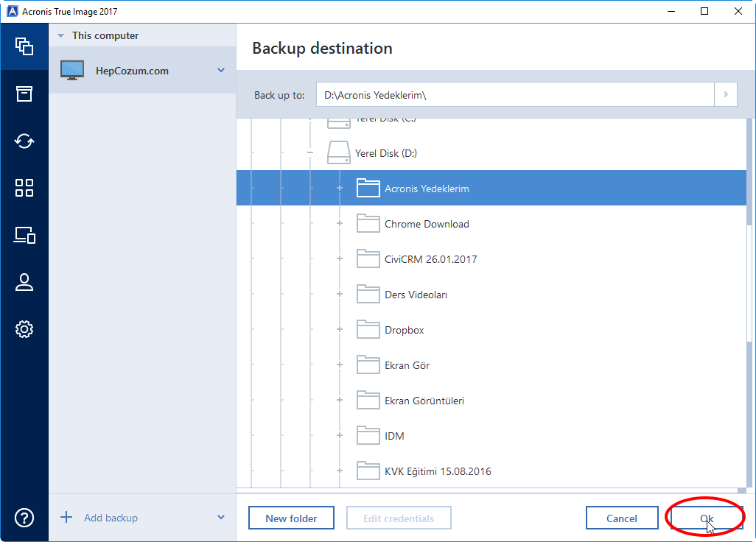
Task: Click the Ekran Gör folder icon
Action: 368,365
